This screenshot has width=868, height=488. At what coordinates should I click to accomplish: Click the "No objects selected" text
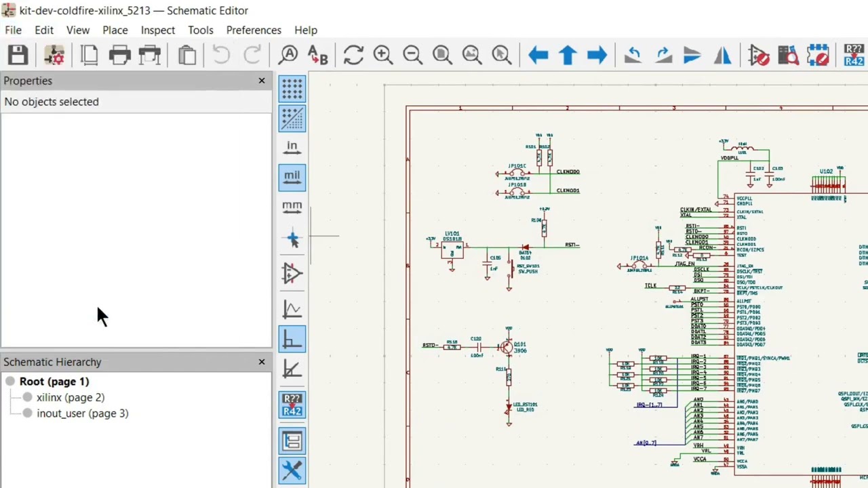(52, 102)
